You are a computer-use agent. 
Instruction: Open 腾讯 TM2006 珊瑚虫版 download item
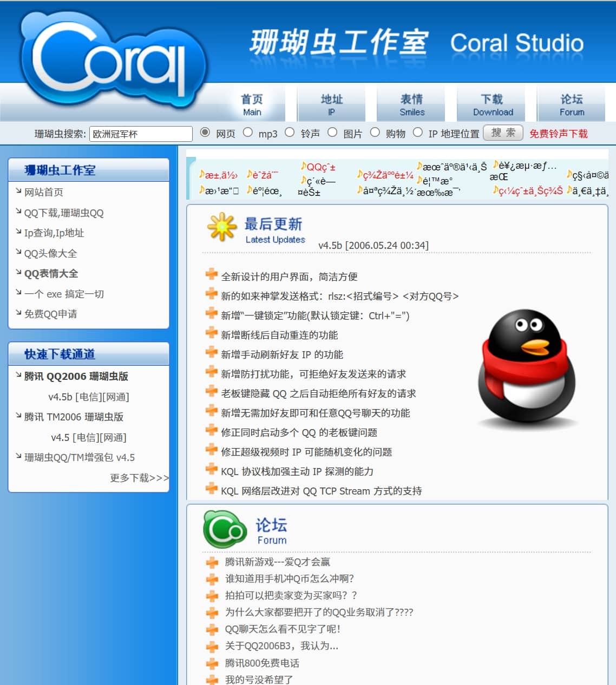pyautogui.click(x=74, y=417)
